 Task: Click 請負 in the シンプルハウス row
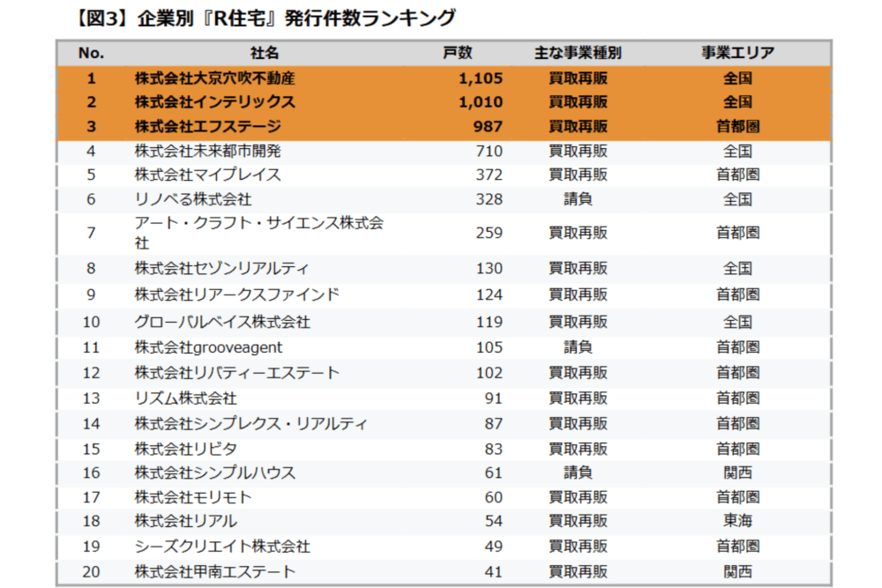pyautogui.click(x=578, y=473)
